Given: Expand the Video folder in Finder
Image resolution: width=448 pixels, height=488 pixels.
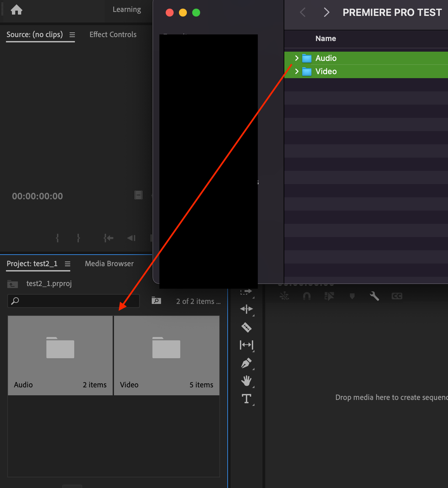Looking at the screenshot, I should pyautogui.click(x=297, y=71).
